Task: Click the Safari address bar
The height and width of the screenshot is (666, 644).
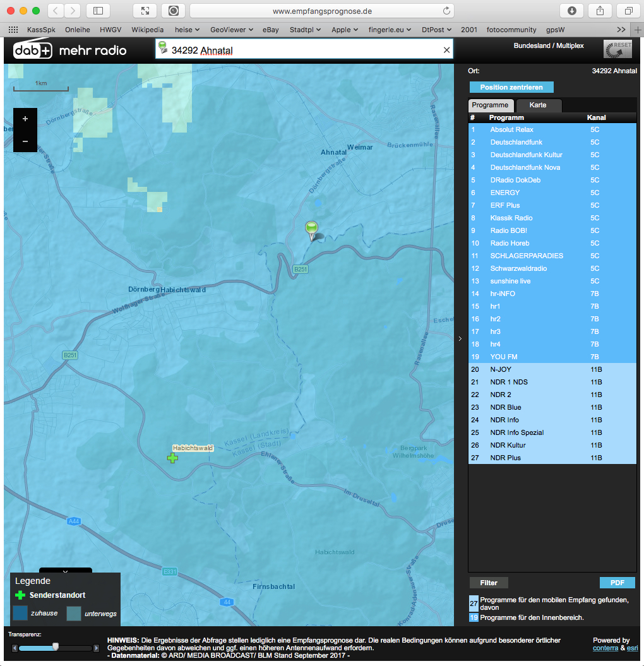Action: pyautogui.click(x=322, y=11)
